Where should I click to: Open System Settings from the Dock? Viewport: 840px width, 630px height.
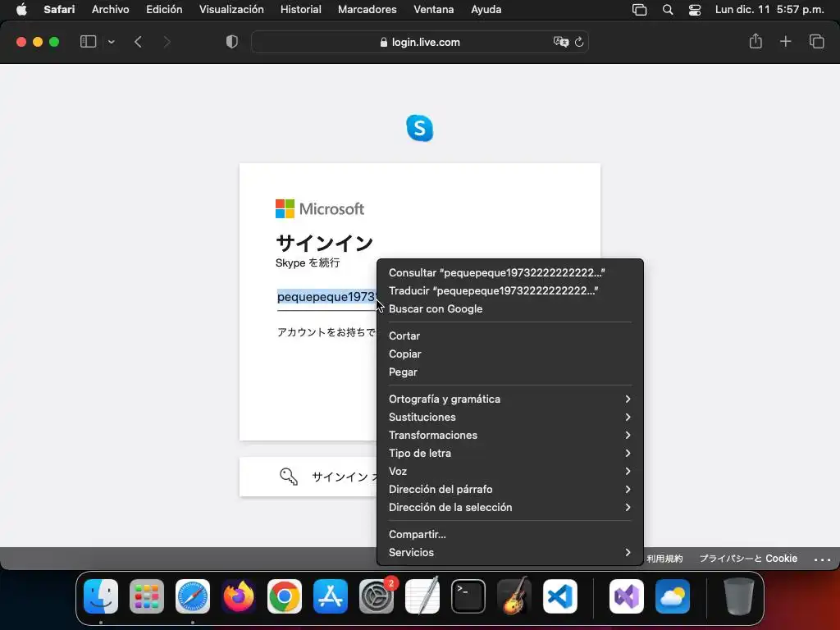[376, 596]
